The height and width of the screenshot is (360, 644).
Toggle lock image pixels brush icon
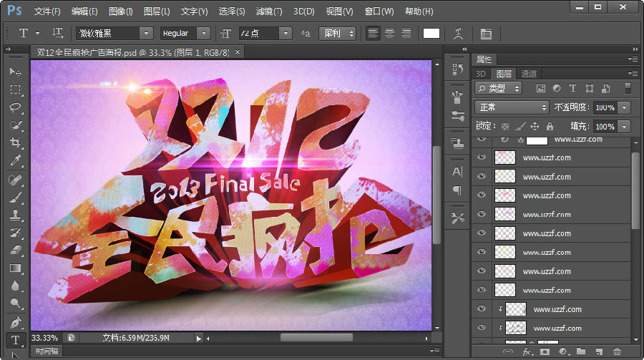(x=520, y=127)
